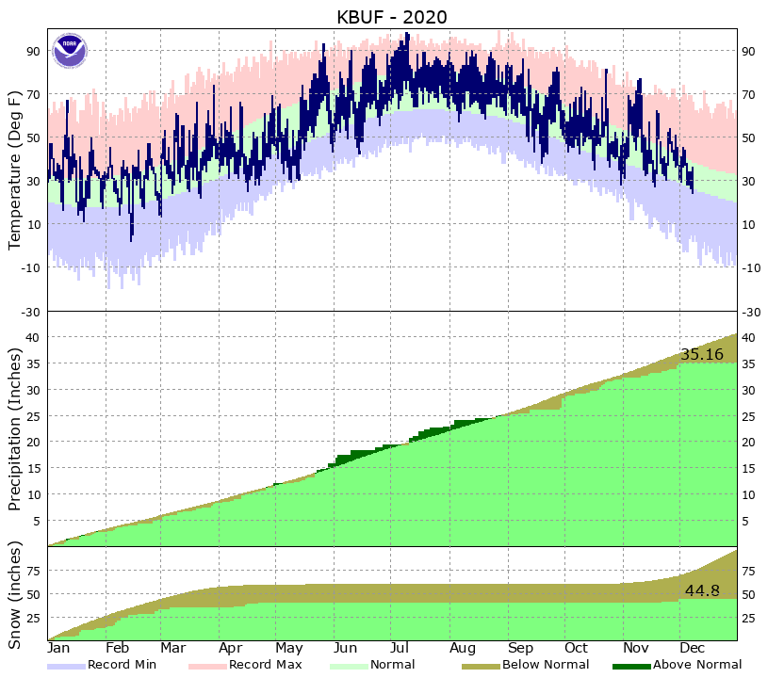The width and height of the screenshot is (784, 678).
Task: Click the 44.8 snow total label
Action: point(700,589)
